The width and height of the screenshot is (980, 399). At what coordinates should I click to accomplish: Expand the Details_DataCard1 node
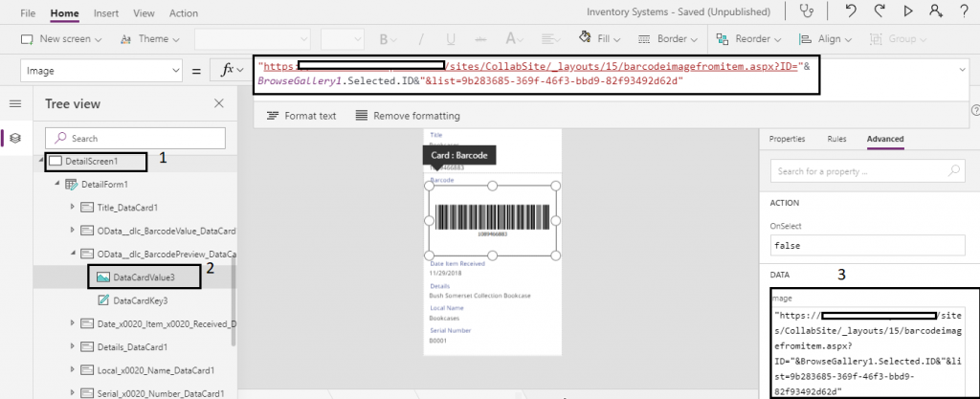(x=75, y=346)
